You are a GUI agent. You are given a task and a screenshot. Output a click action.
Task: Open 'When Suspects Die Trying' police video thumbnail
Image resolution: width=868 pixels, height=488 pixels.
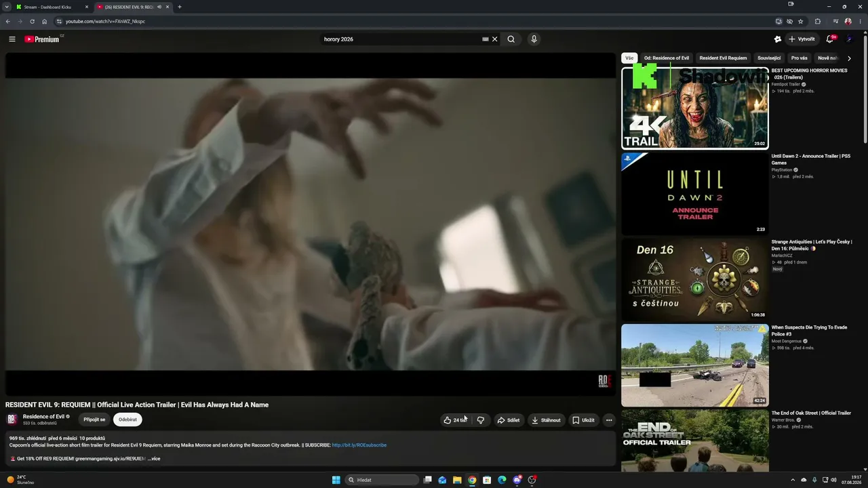coord(695,365)
